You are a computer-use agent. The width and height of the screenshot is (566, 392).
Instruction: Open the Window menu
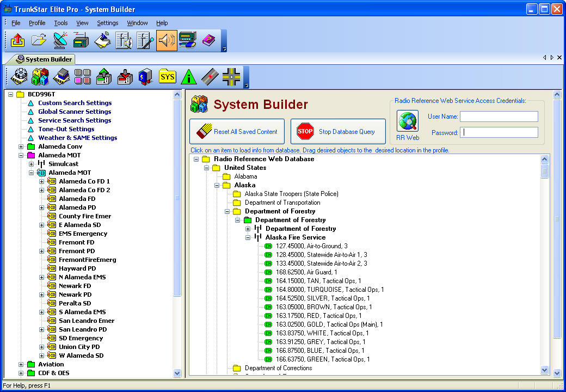[x=137, y=23]
